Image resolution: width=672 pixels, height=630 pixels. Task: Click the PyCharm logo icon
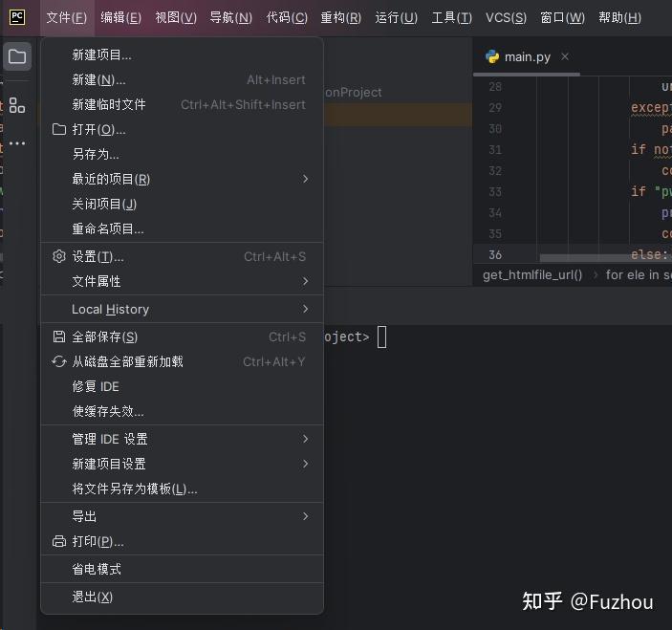pyautogui.click(x=17, y=17)
